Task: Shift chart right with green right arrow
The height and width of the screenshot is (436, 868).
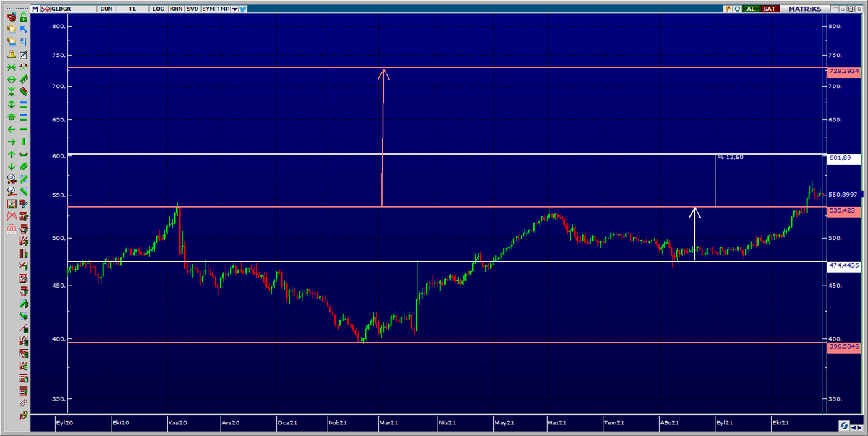Action: tap(12, 141)
